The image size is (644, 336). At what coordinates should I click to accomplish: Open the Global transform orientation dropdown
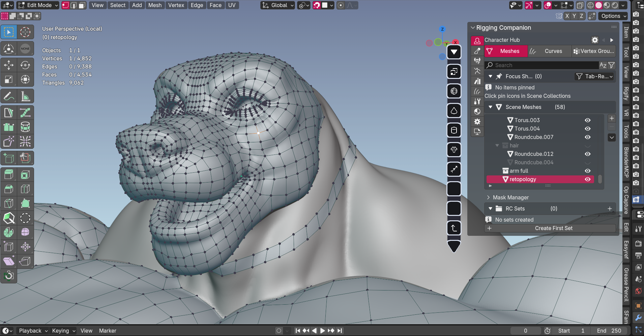279,5
